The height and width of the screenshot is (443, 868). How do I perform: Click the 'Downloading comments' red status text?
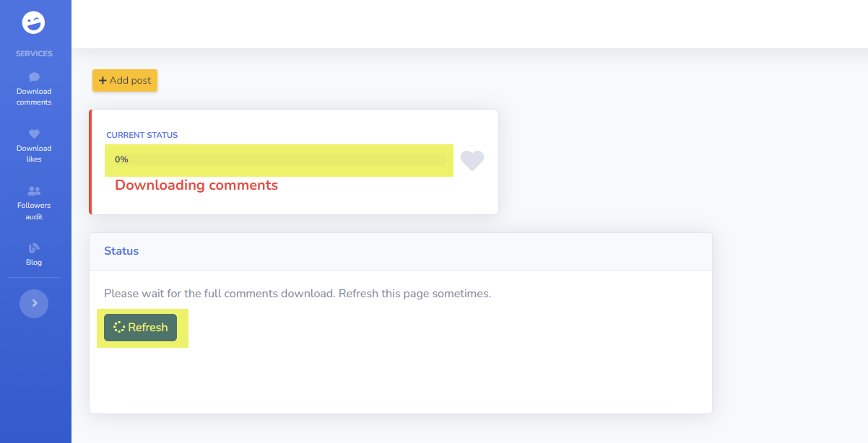[x=196, y=185]
